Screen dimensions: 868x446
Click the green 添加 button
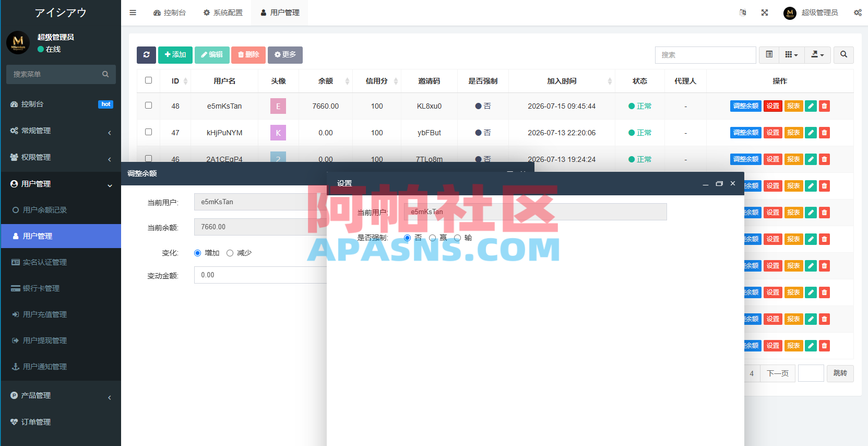pyautogui.click(x=175, y=55)
